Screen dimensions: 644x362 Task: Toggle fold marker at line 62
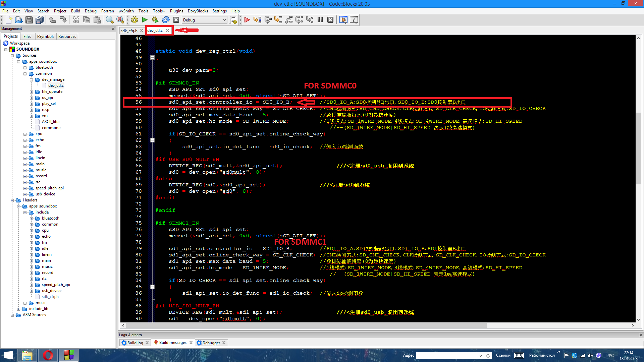pyautogui.click(x=152, y=140)
